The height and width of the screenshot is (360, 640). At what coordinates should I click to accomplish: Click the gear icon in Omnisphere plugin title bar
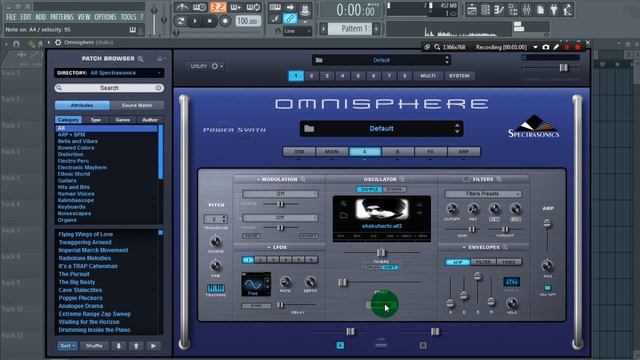[x=58, y=42]
